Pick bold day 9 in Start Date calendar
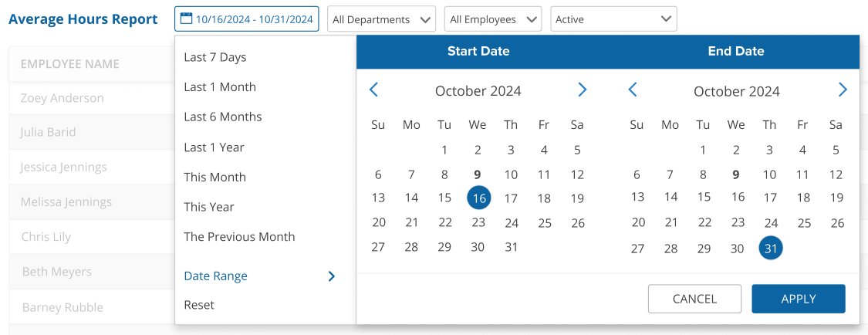868x335 pixels. click(x=478, y=175)
